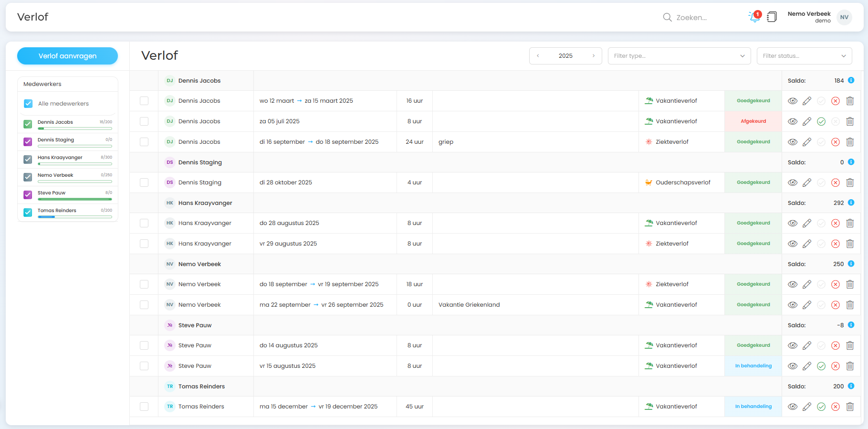Image resolution: width=868 pixels, height=429 pixels.
Task: Expand the Filter status dropdown
Action: tap(804, 56)
